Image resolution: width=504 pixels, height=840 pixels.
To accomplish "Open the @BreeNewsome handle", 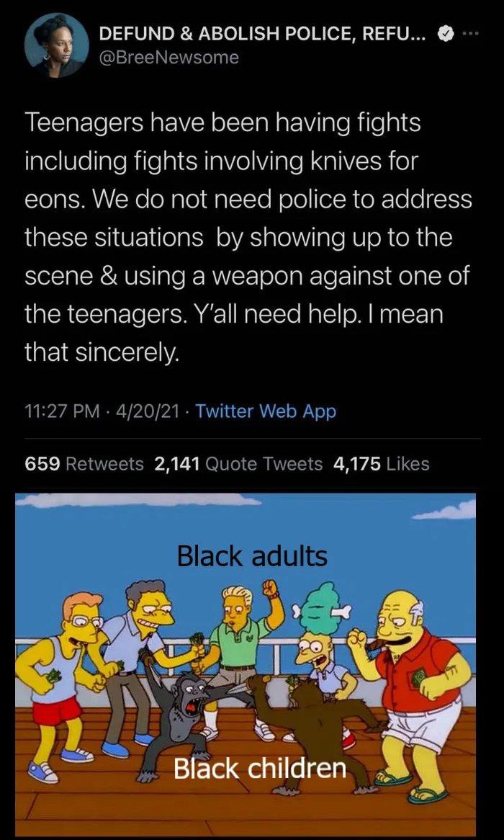I will click(x=169, y=57).
